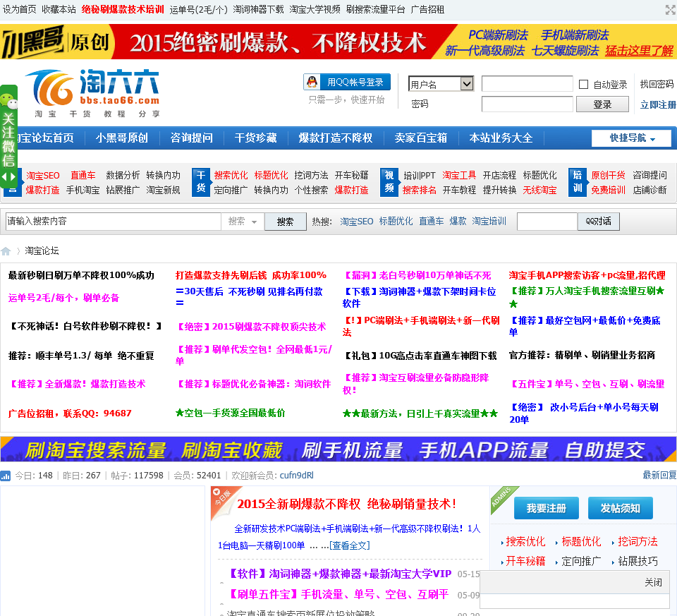
Task: Open 免费培训 link
Action: click(608, 190)
